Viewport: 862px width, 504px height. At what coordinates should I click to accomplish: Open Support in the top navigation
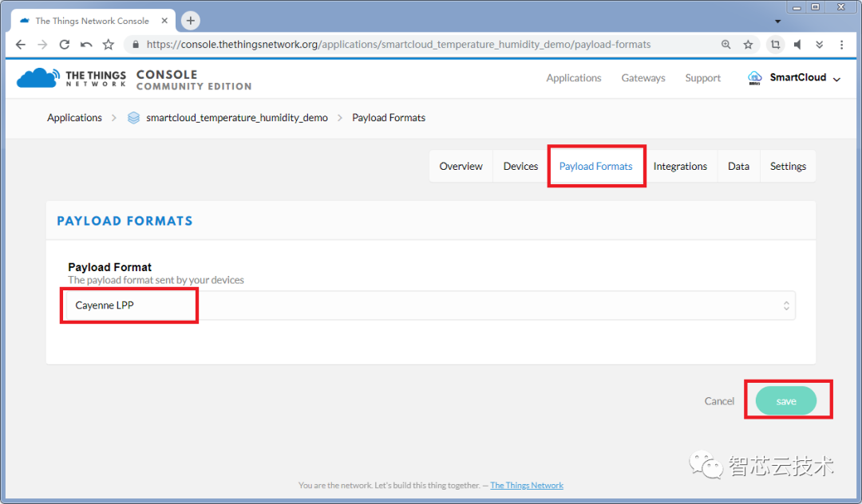pos(702,78)
